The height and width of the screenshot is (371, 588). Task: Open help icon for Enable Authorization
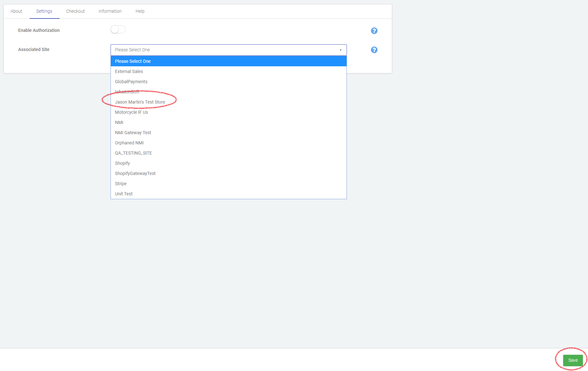point(374,31)
